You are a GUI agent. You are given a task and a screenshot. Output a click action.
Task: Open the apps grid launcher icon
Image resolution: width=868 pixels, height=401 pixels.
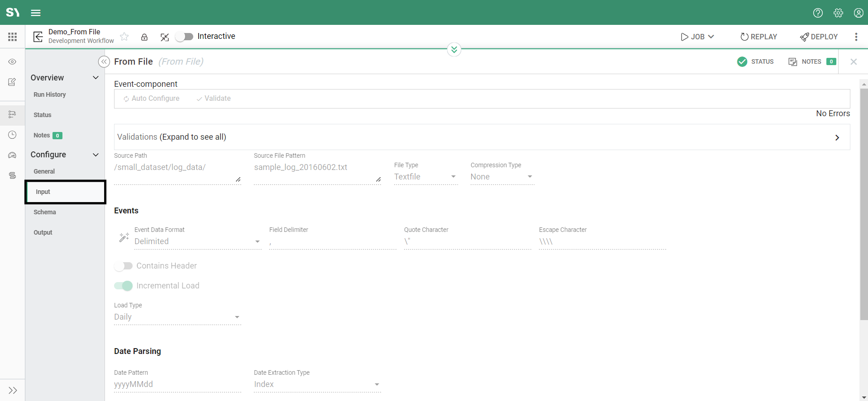click(x=13, y=37)
